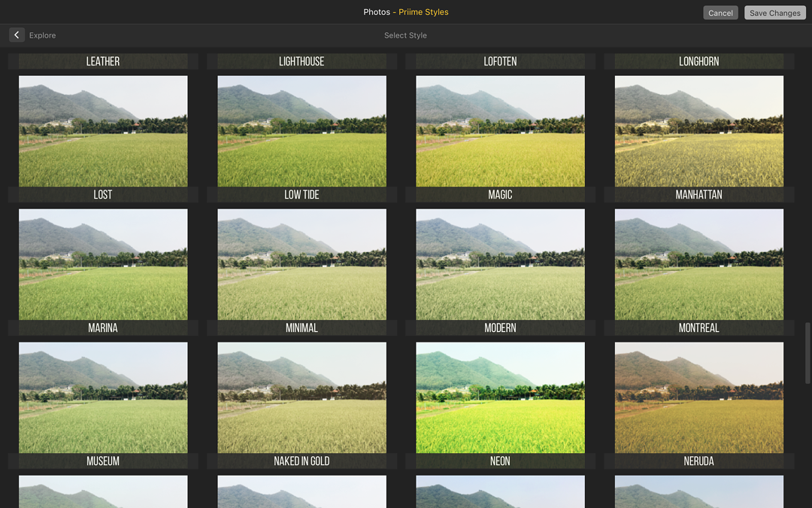Choose the Low Tide style preview
The width and height of the screenshot is (812, 508).
point(302,131)
